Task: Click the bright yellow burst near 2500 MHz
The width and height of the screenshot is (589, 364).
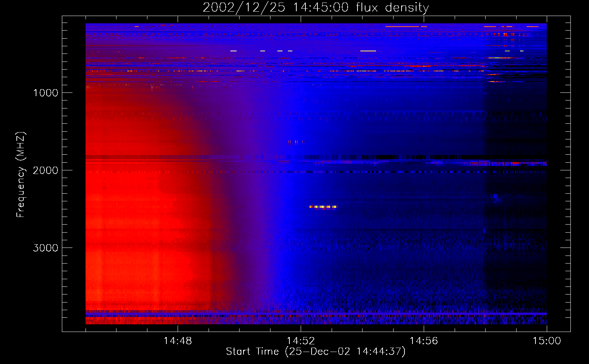Action: 323,207
